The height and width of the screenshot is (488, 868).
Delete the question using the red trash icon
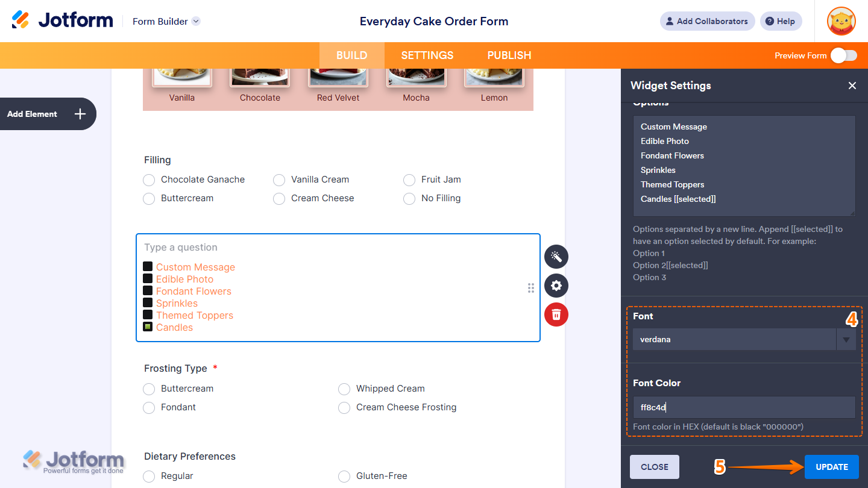(556, 314)
